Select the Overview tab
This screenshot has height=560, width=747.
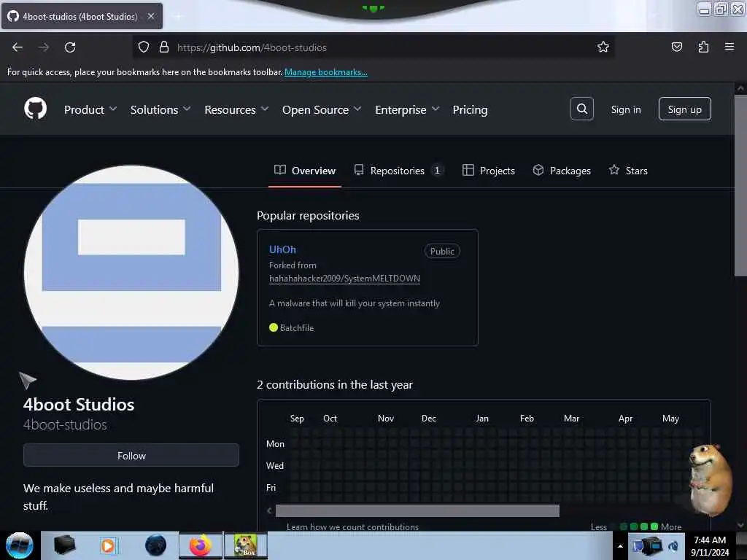pos(304,171)
